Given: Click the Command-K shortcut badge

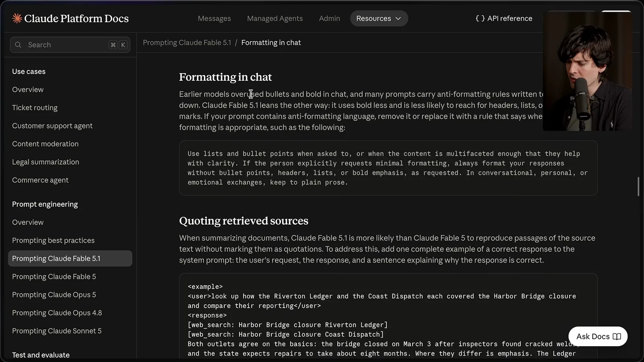Looking at the screenshot, I should [x=118, y=45].
